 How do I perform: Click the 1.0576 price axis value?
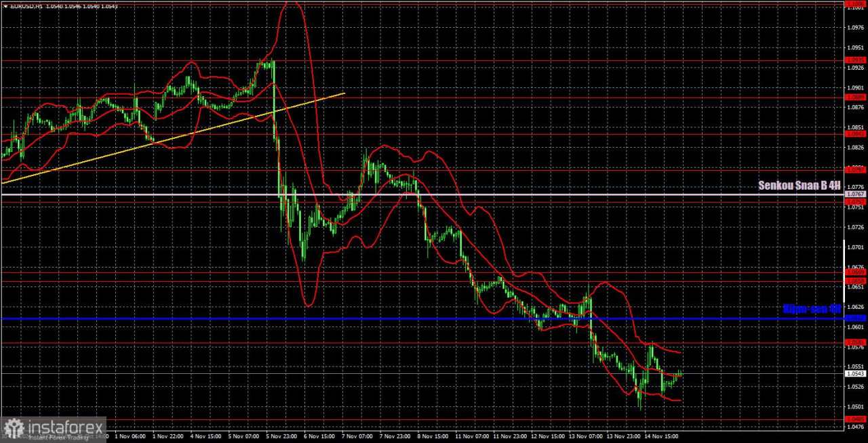click(854, 347)
